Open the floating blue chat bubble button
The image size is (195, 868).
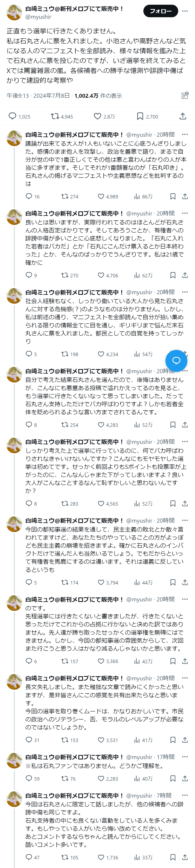coord(176,361)
